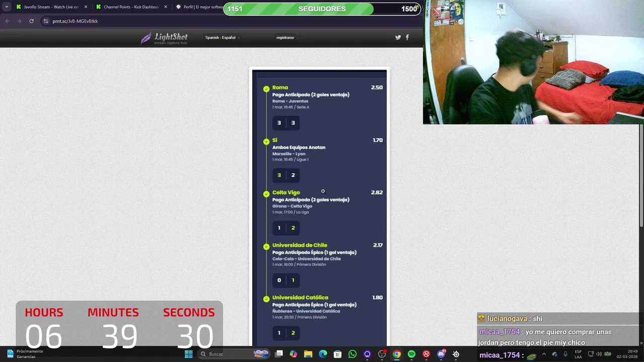Click the odds value 1.80
644x362 pixels.
click(377, 298)
